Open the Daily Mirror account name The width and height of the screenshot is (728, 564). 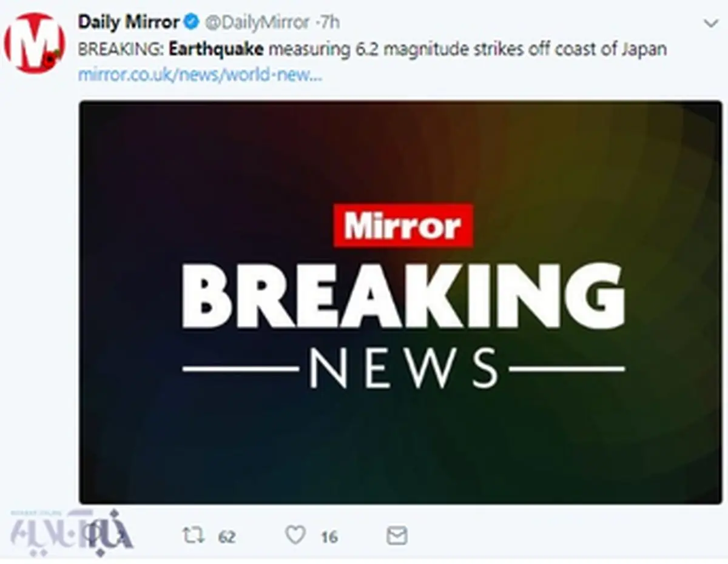pos(129,22)
